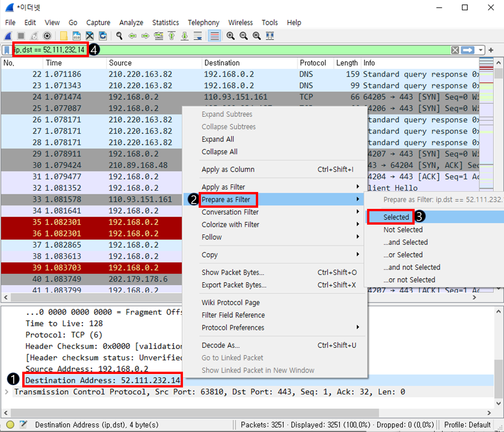The image size is (504, 432).
Task: Sort by the Time column header
Action: tap(74, 63)
